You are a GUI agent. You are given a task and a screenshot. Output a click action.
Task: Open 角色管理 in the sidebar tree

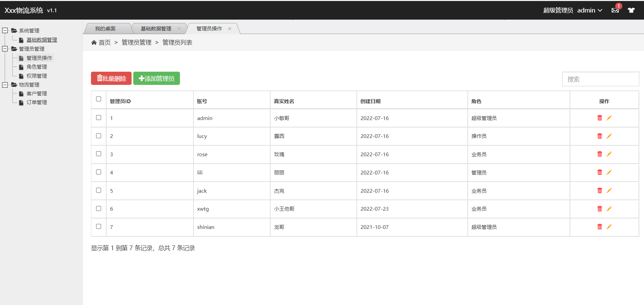(37, 67)
